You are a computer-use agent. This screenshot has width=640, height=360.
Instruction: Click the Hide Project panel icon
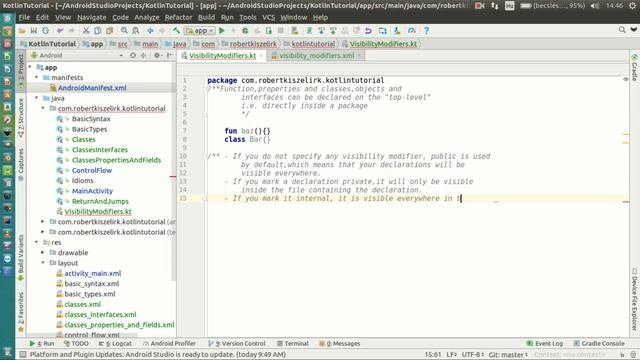(170, 55)
